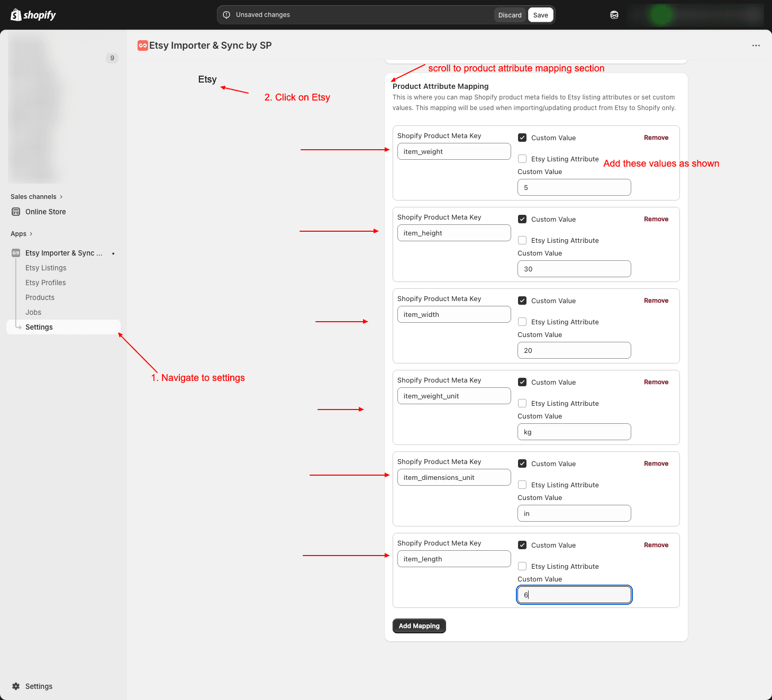This screenshot has width=772, height=700.
Task: Uncheck Custom Value for item_weight
Action: [x=522, y=138]
